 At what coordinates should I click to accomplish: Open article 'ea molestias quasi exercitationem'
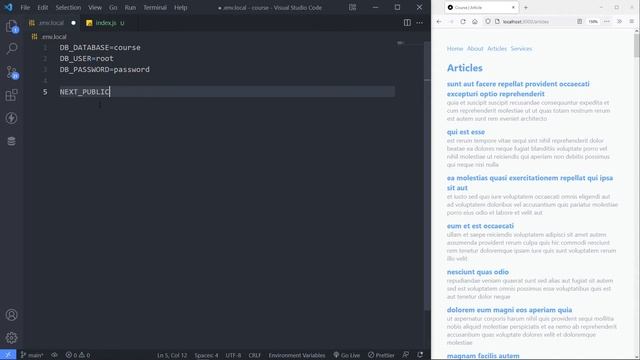pos(530,183)
